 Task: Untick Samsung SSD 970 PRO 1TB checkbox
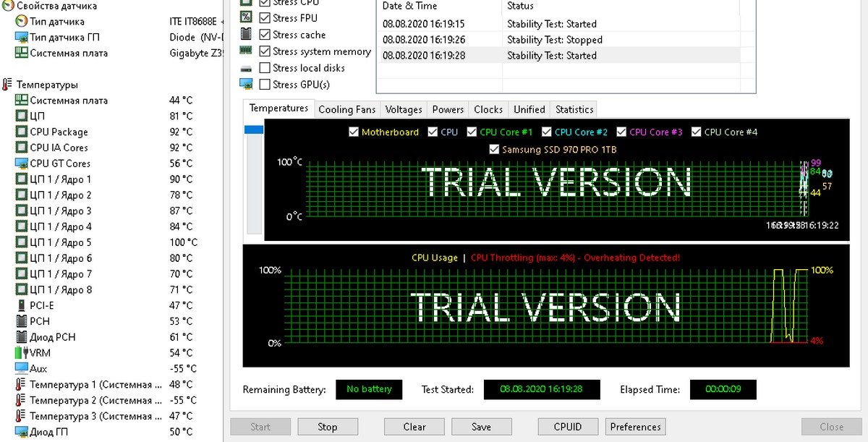pyautogui.click(x=495, y=150)
